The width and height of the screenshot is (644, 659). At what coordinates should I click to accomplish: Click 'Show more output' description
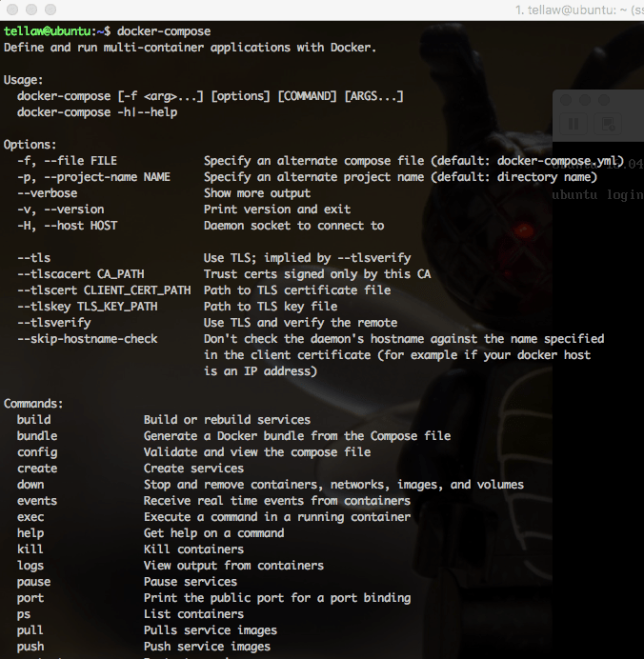click(257, 193)
